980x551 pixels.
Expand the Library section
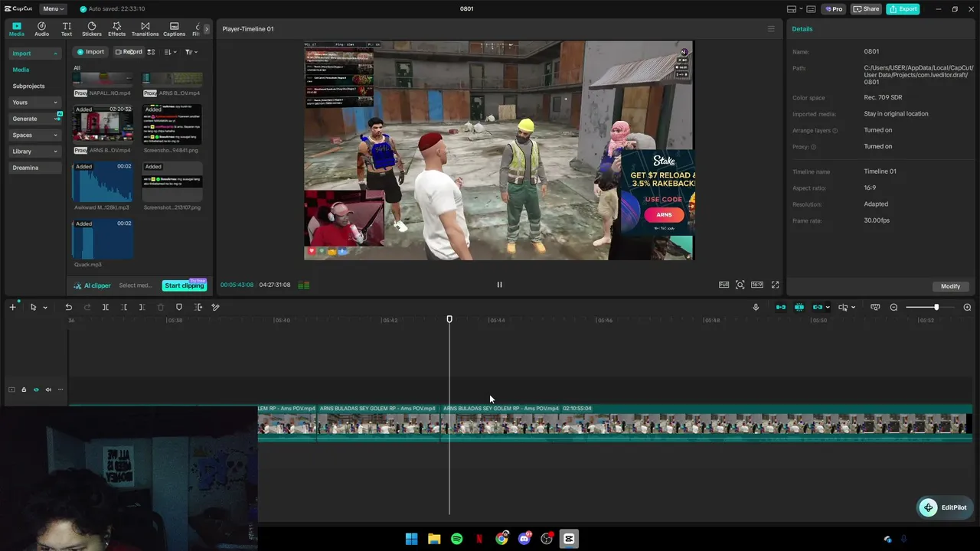pyautogui.click(x=34, y=152)
